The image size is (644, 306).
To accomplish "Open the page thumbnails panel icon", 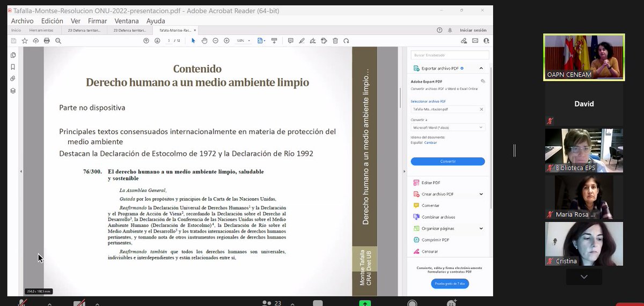I will [x=13, y=55].
